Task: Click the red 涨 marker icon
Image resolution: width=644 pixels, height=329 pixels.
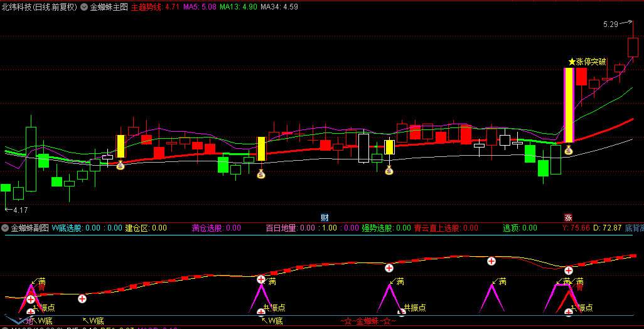Action: coord(569,218)
